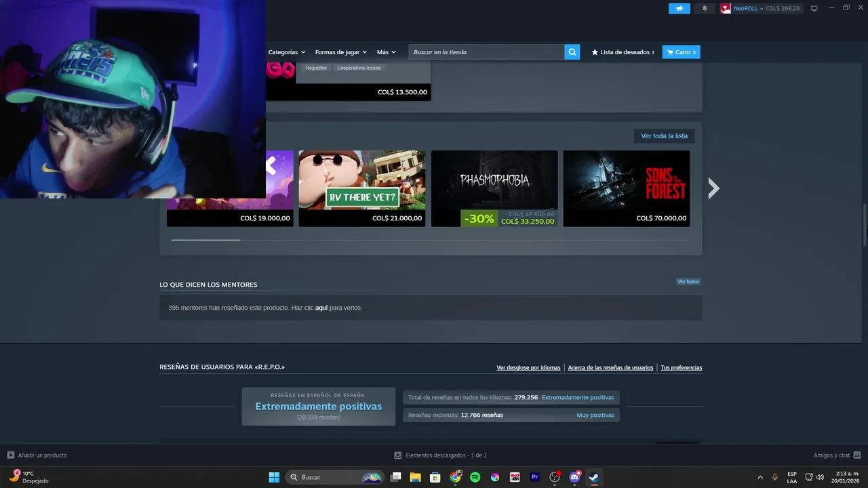Viewport: 868px width, 488px height.
Task: Open File Explorer from the taskbar
Action: [416, 477]
